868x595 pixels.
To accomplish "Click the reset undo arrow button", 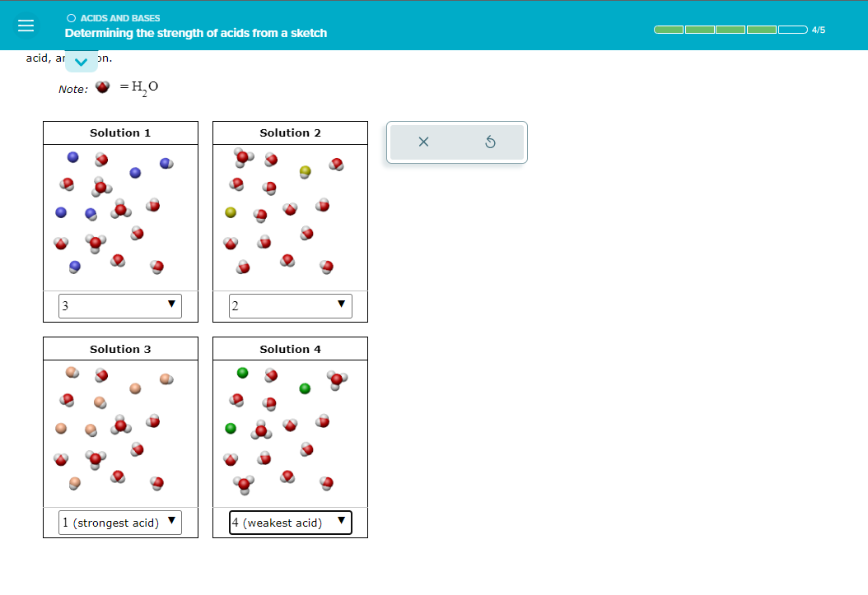I will 490,142.
